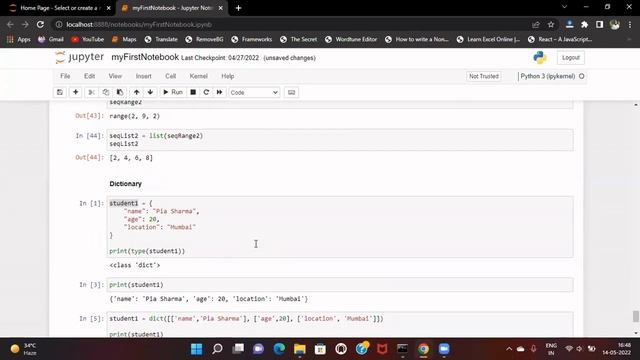Viewport: 640px width, 360px height.
Task: Bookmark this page with star icon
Action: tap(551, 24)
